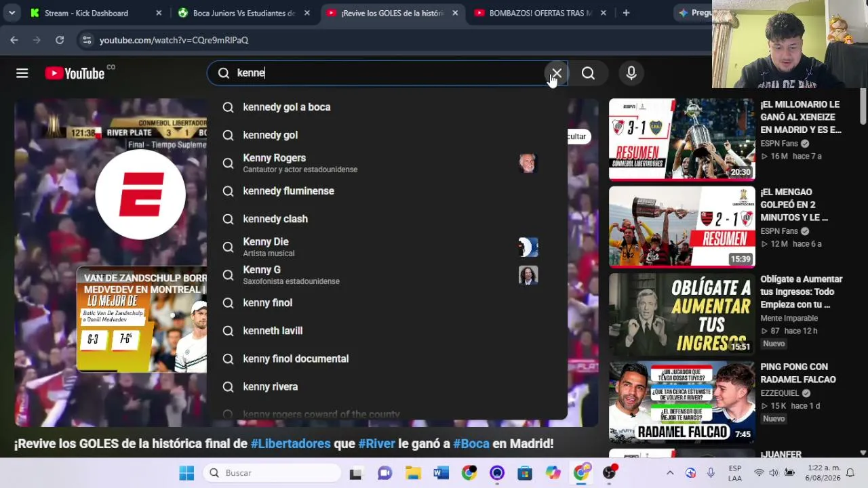Open the Windows Start menu
The height and width of the screenshot is (488, 868).
(186, 473)
